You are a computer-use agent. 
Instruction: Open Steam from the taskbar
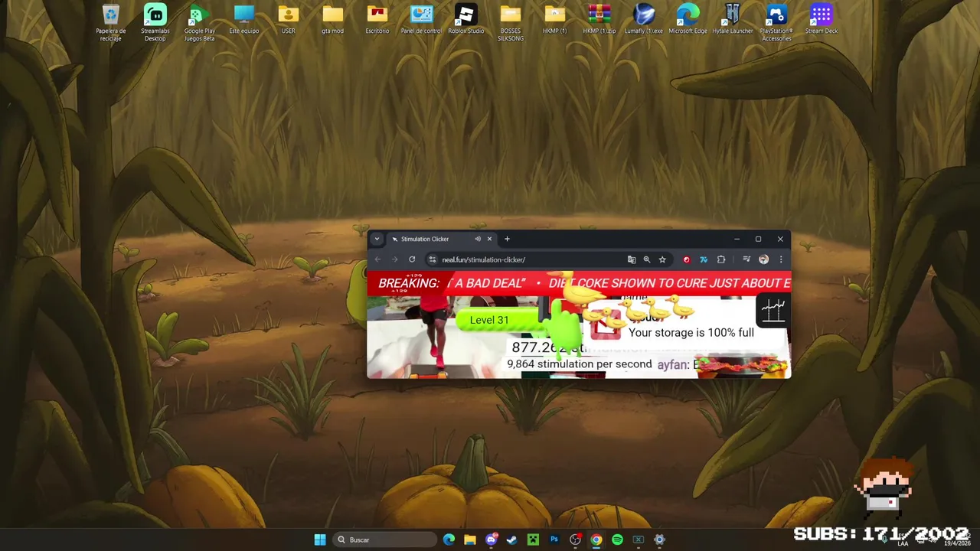point(512,540)
